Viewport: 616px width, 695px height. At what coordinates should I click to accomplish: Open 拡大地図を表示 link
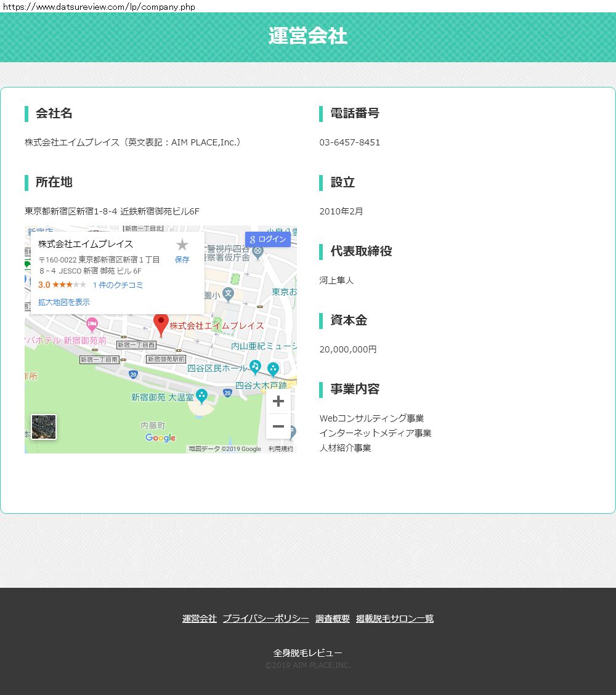[x=64, y=302]
